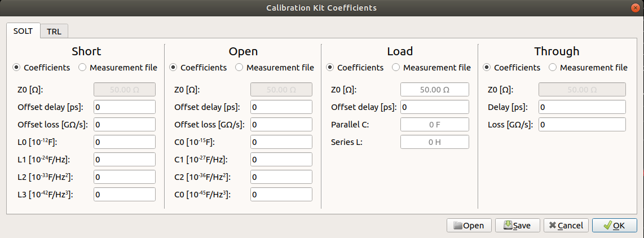644x238 pixels.
Task: Choose Measurement file option under Open
Action: click(240, 68)
